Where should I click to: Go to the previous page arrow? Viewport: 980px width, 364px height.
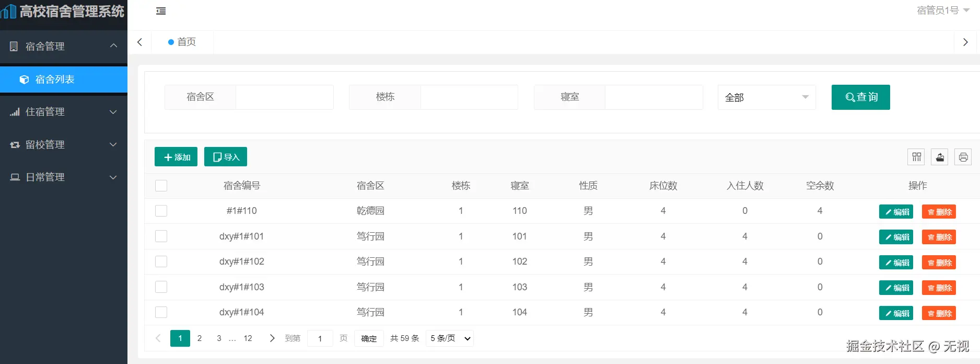coord(158,338)
